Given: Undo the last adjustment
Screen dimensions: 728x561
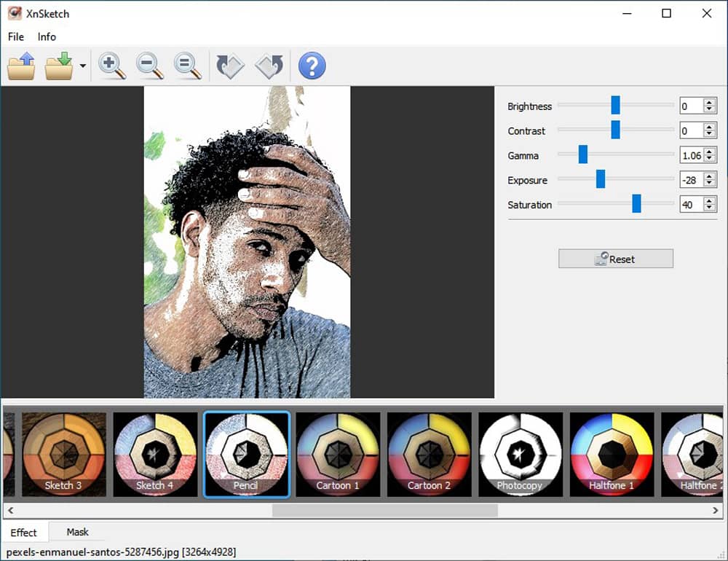Looking at the screenshot, I should click(230, 66).
